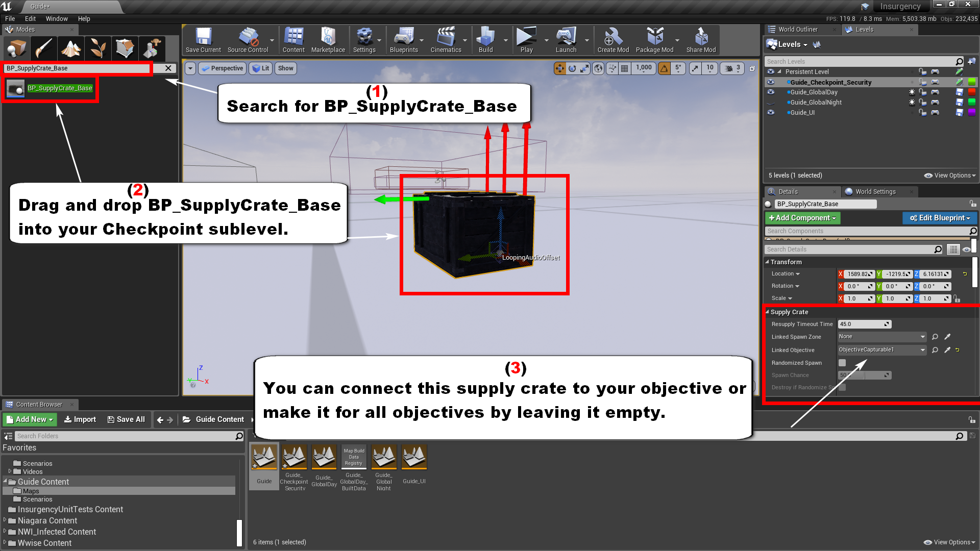Open the Edit menu

(x=31, y=19)
